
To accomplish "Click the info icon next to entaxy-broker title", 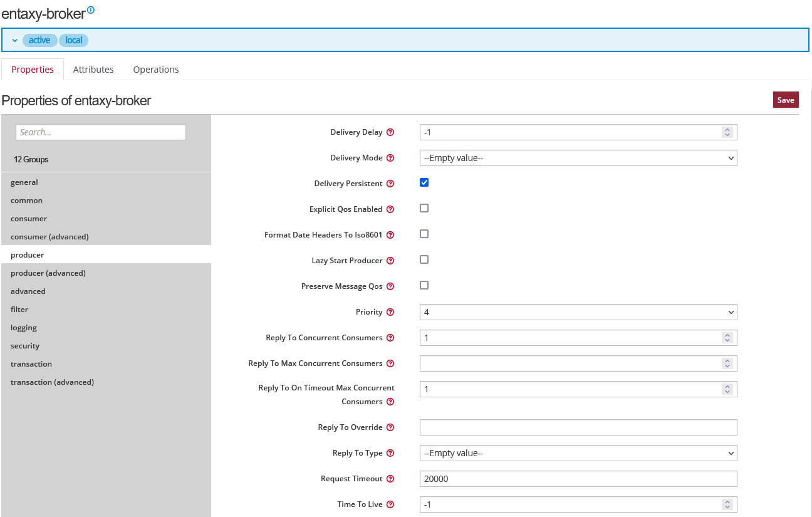I will (x=91, y=10).
